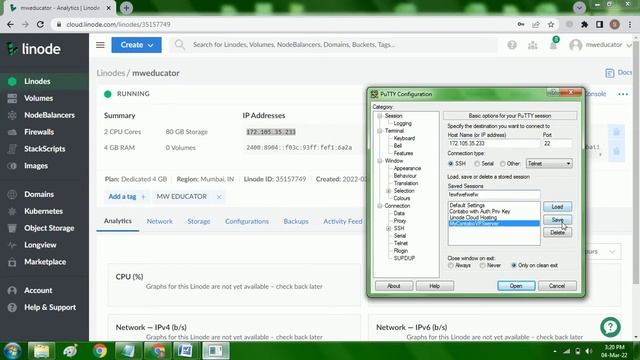Open Chrome from the taskbar

pos(100,351)
